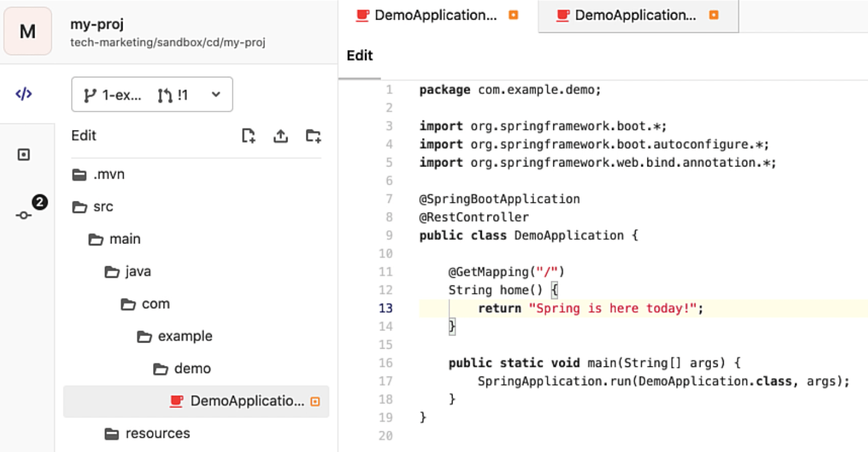Open the Edit activity code icon
The image size is (868, 452).
tap(23, 94)
